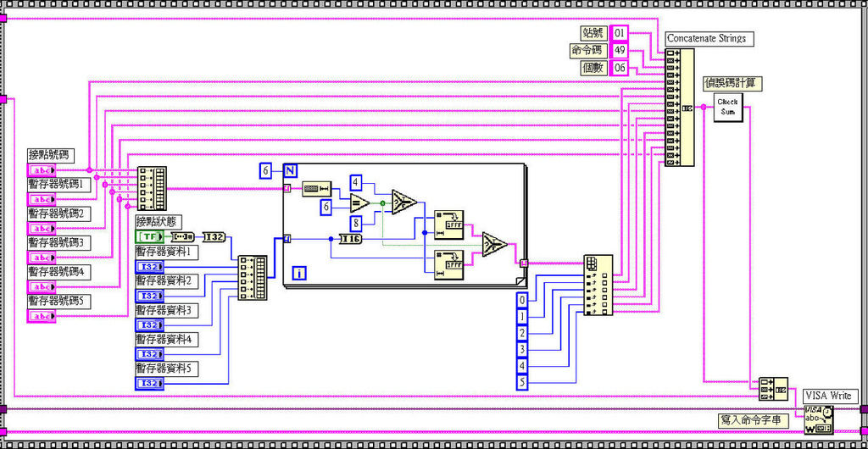Select the For Loop count terminal N
Screen dimensions: 868x449
coord(290,171)
